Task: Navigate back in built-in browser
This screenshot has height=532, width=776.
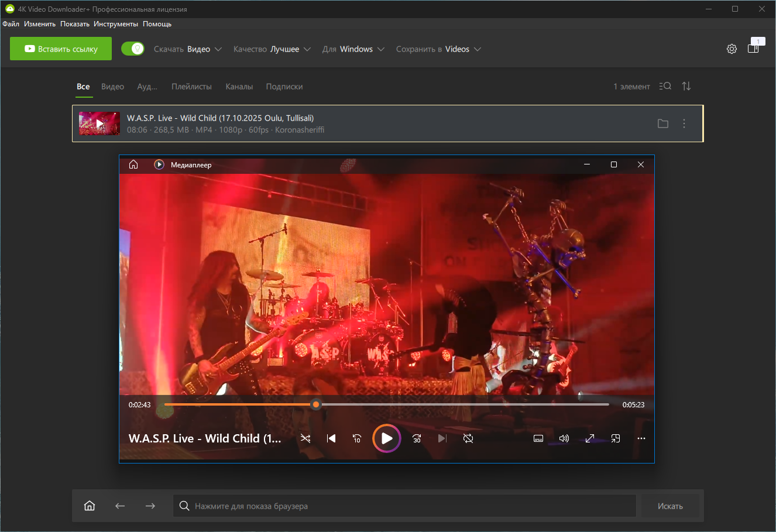Action: [x=120, y=506]
